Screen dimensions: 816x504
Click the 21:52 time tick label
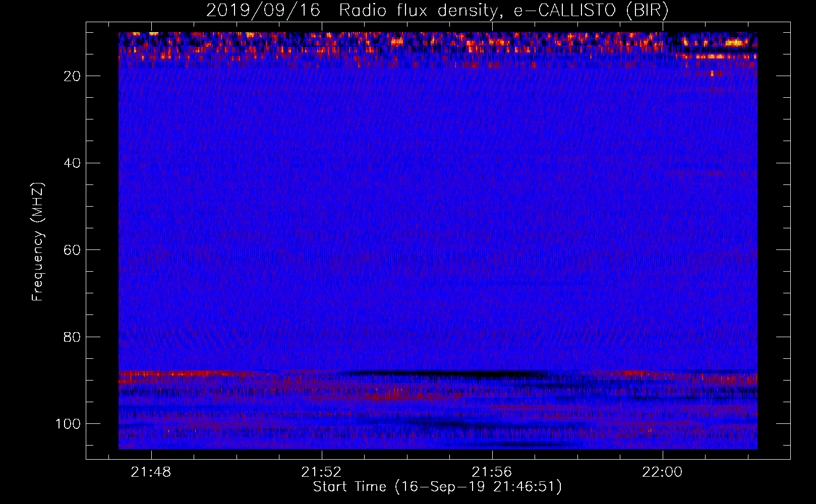click(321, 472)
